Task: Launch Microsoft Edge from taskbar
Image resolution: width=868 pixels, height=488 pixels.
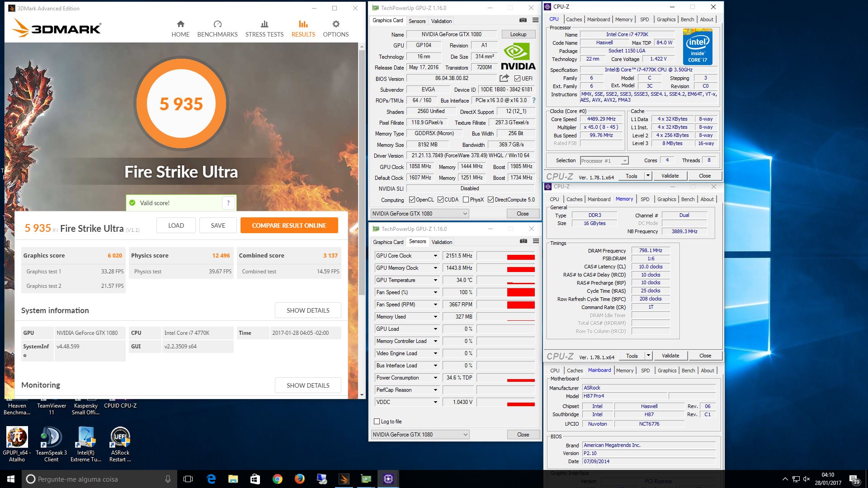Action: pos(211,479)
